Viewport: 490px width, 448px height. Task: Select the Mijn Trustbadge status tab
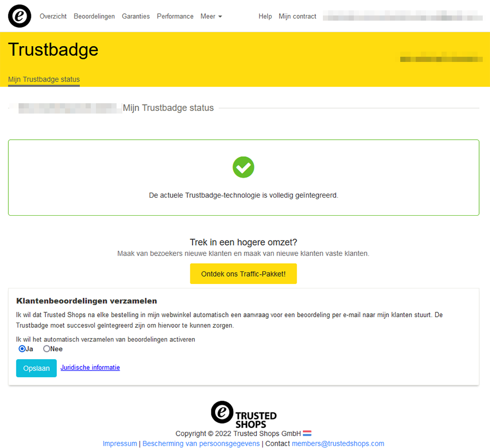click(x=44, y=79)
